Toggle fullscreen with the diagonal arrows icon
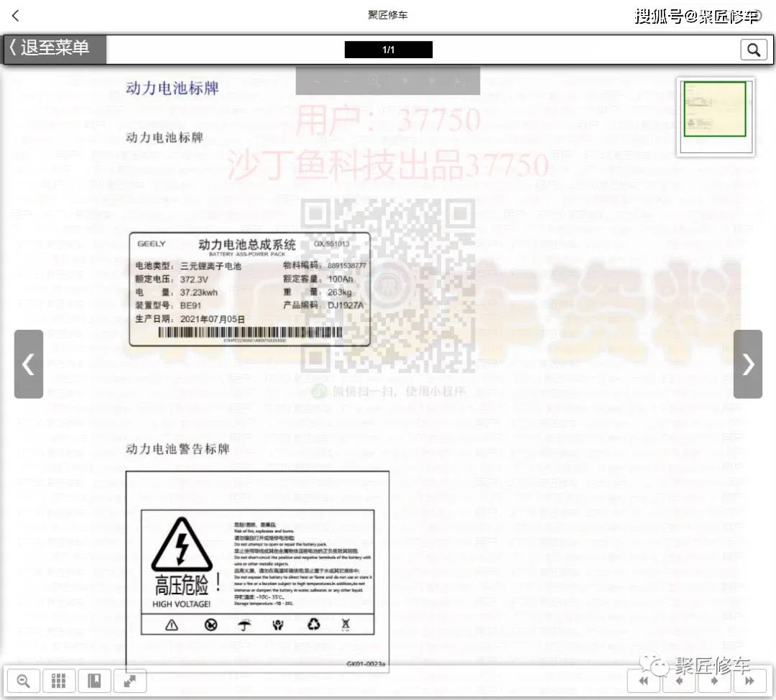The width and height of the screenshot is (776, 700). (129, 681)
